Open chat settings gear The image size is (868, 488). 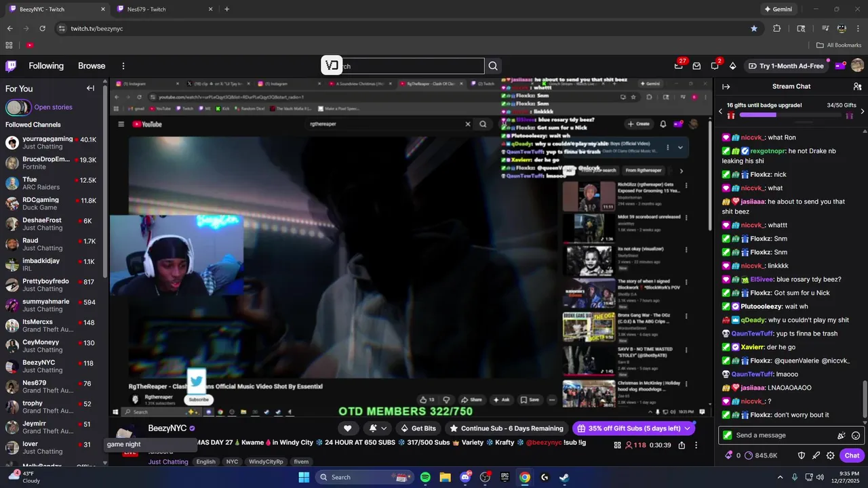coord(831,455)
